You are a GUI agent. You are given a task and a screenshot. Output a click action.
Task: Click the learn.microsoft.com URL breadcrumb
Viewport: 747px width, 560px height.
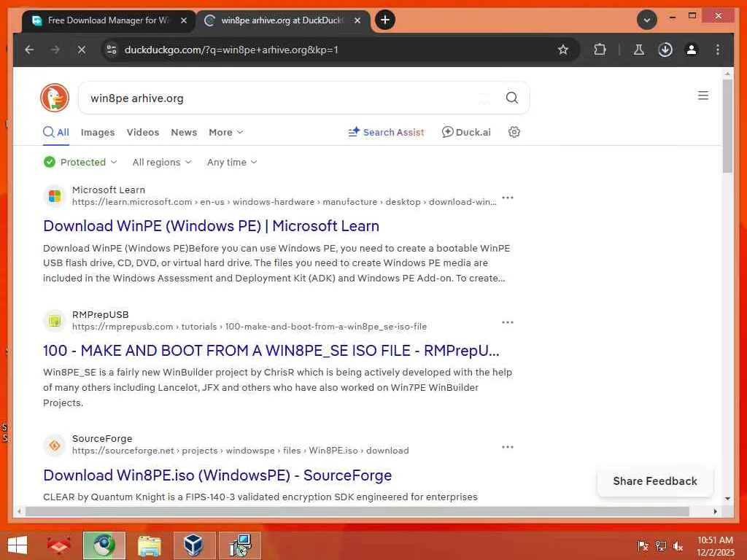click(x=285, y=202)
